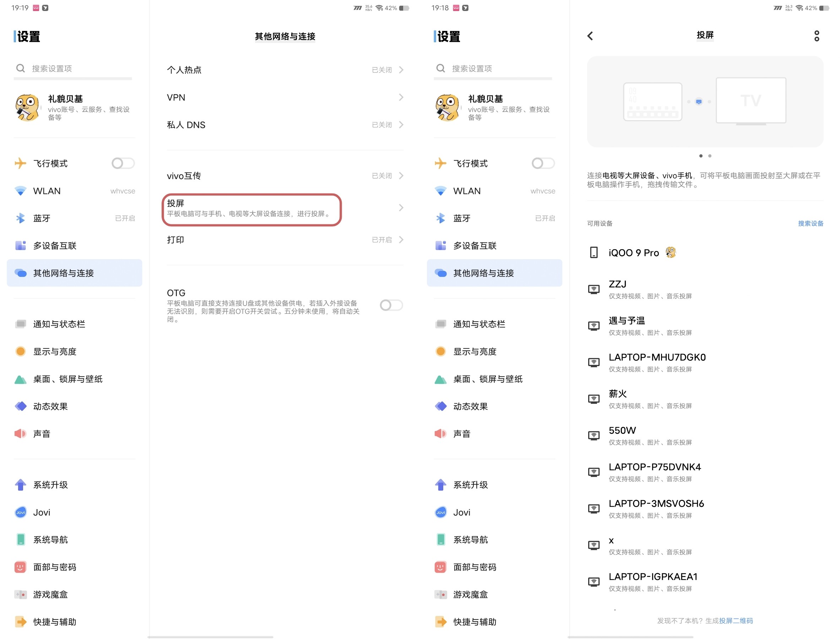Click the 投屏二维码 link at the bottom
Screen dimensions: 840x639
coord(736,621)
